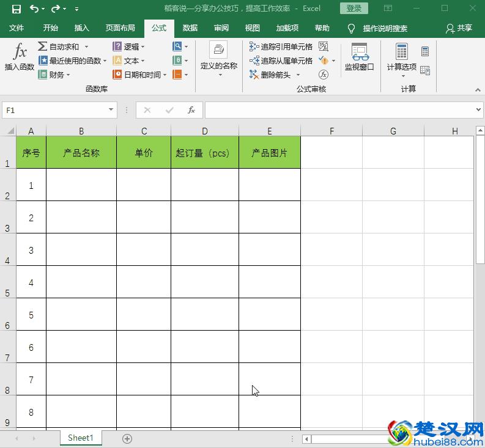Open 最近使用的函数 function list
This screenshot has height=448, width=485.
click(72, 61)
